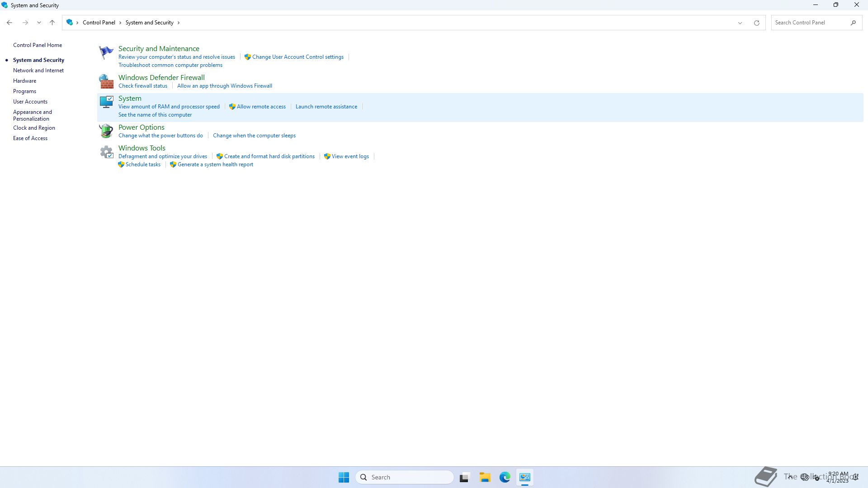Create and format hard disk partitions
Image resolution: width=868 pixels, height=488 pixels.
coord(269,156)
